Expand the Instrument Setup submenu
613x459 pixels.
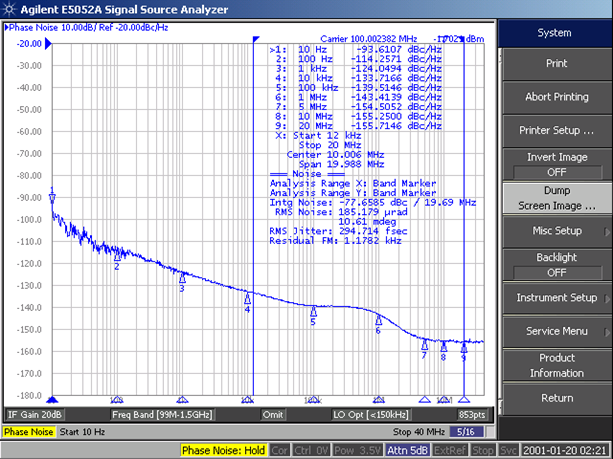click(x=555, y=298)
